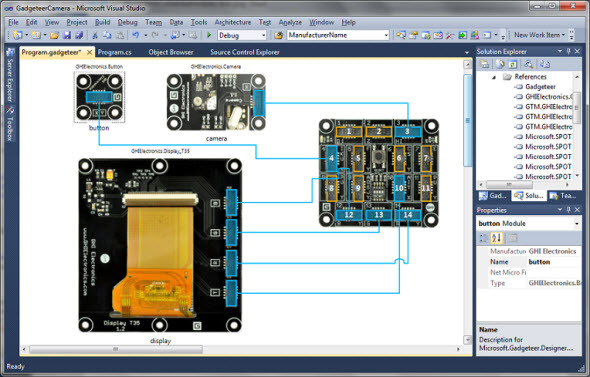Select the Gadgeteer reference item
The width and height of the screenshot is (590, 377).
540,87
